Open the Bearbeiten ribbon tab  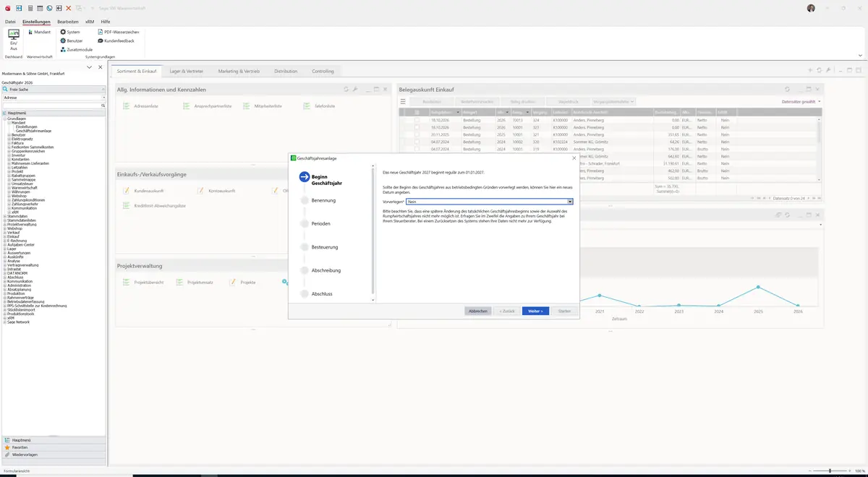point(68,22)
